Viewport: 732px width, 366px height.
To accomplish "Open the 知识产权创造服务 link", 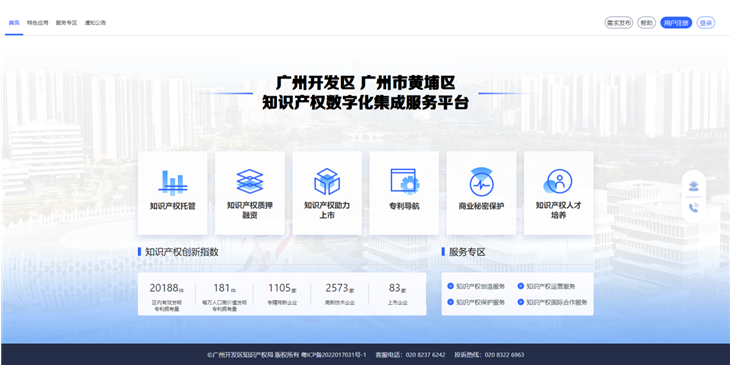I will (476, 286).
